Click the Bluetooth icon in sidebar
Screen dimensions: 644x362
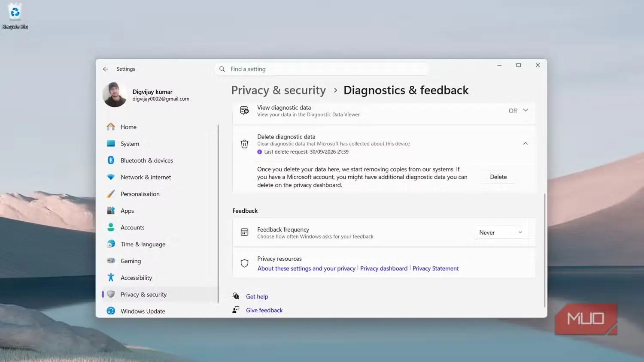tap(111, 160)
